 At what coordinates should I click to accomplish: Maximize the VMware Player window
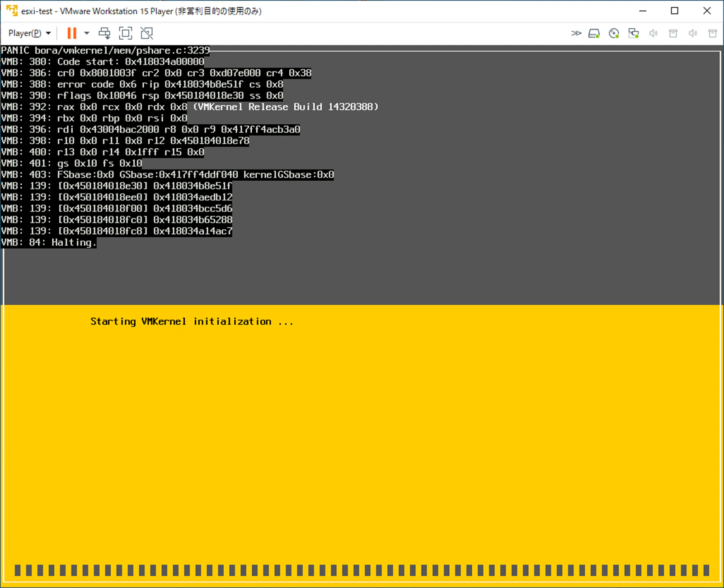click(x=674, y=11)
